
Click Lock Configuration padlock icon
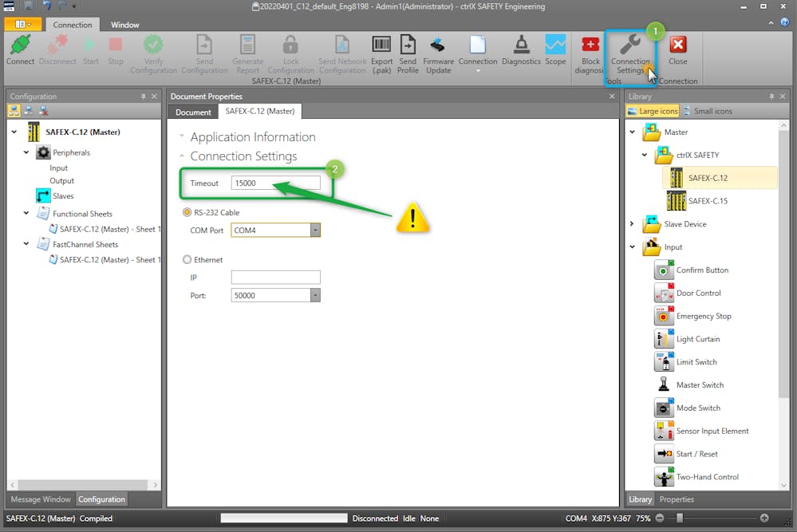[290, 45]
